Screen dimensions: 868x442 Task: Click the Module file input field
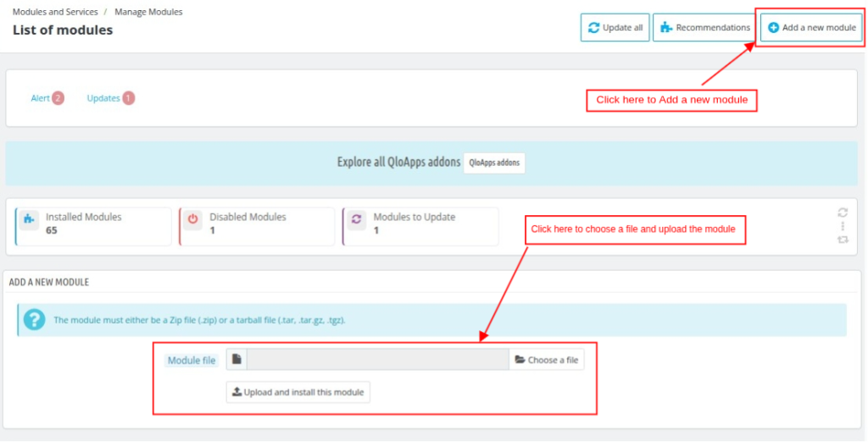pyautogui.click(x=377, y=360)
